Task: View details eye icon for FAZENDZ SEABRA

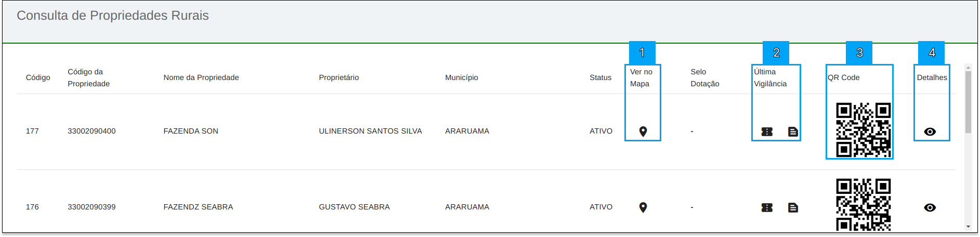Action: [x=930, y=207]
